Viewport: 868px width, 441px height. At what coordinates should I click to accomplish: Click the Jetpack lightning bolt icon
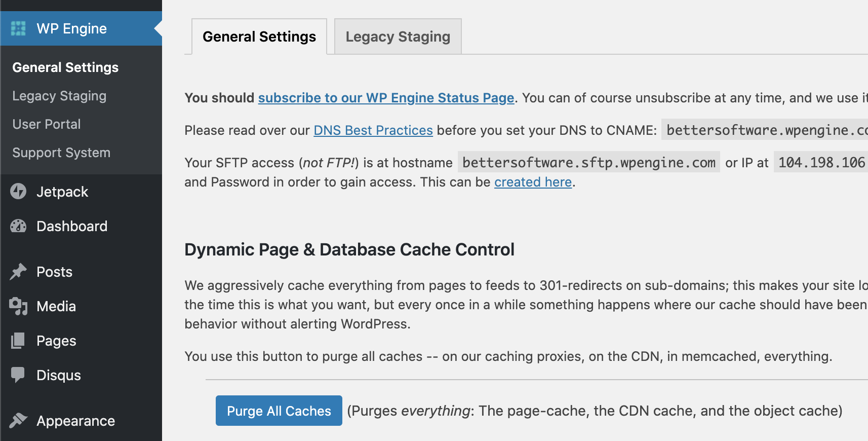[18, 192]
